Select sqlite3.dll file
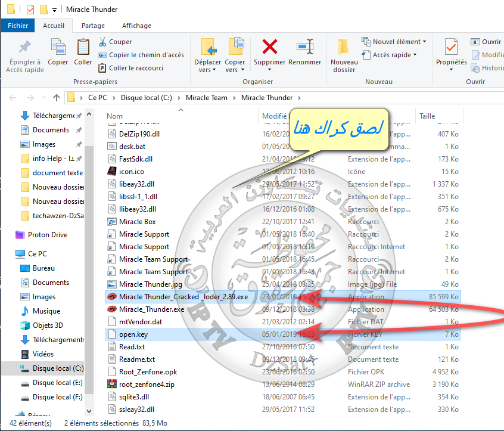The height and width of the screenshot is (431, 504). pyautogui.click(x=134, y=397)
